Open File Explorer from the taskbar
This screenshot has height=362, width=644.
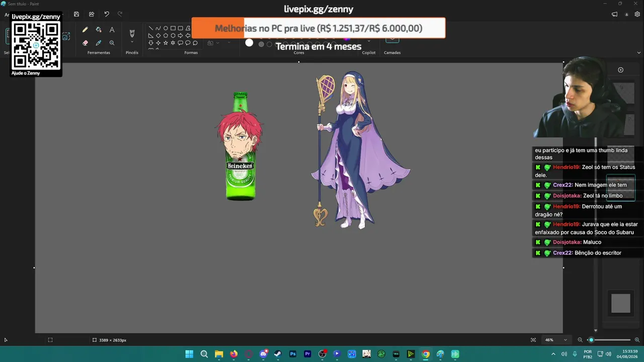click(219, 354)
